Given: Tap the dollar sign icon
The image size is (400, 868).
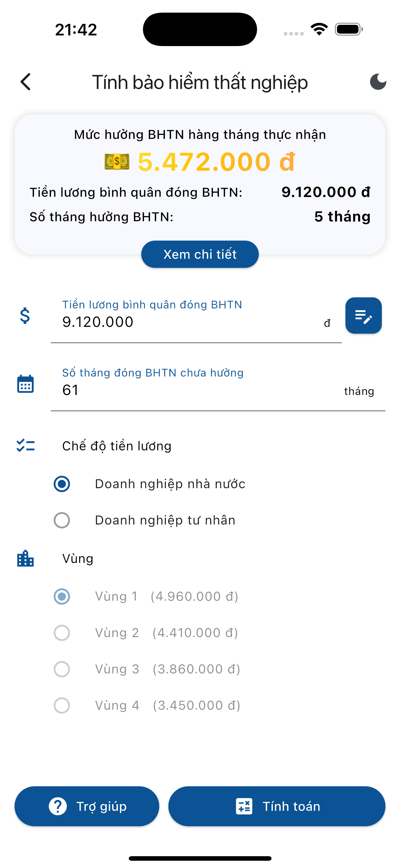Looking at the screenshot, I should (25, 316).
